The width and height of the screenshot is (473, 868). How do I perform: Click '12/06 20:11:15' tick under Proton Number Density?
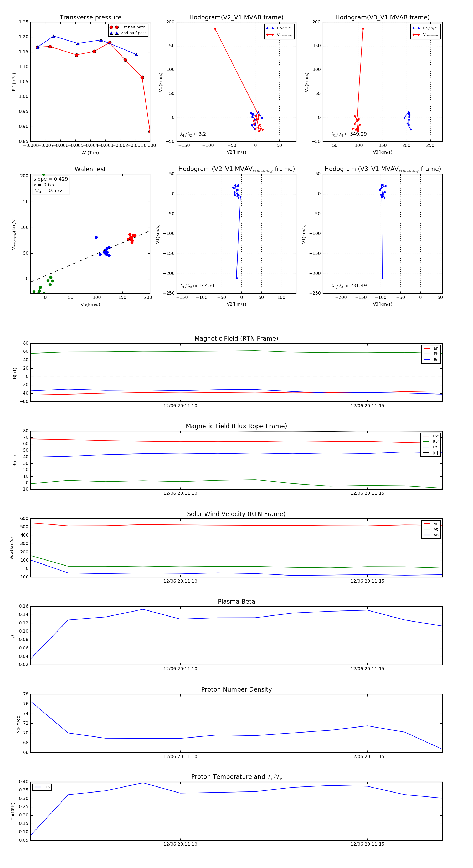[x=367, y=756]
